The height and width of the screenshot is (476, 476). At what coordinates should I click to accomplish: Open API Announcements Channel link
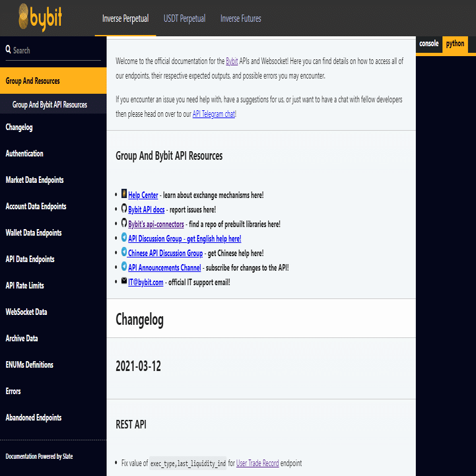point(164,268)
